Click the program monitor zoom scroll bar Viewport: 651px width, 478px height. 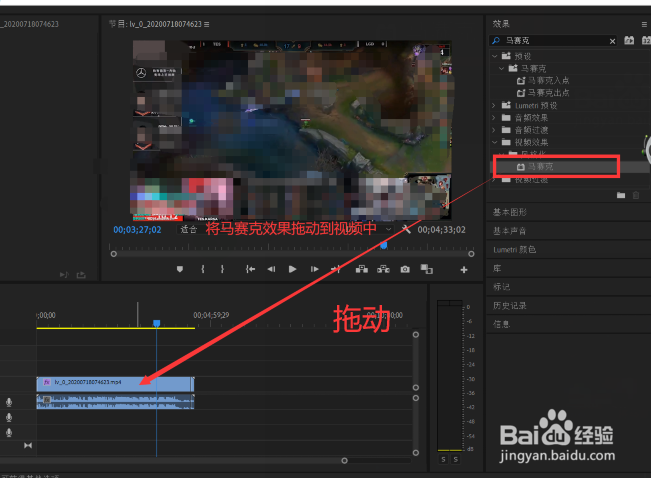(x=292, y=254)
